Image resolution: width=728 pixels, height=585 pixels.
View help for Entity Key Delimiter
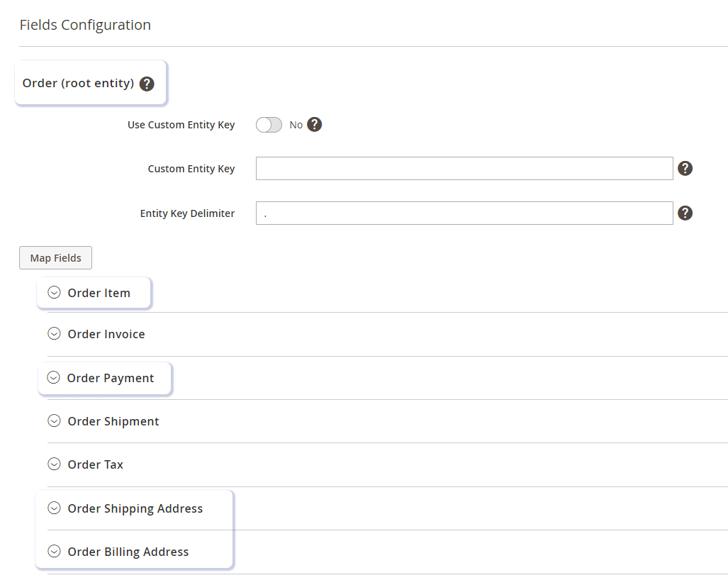click(685, 213)
